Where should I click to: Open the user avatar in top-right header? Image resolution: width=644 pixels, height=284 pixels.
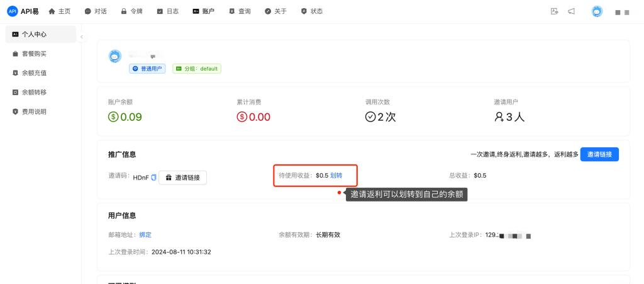[x=597, y=11]
